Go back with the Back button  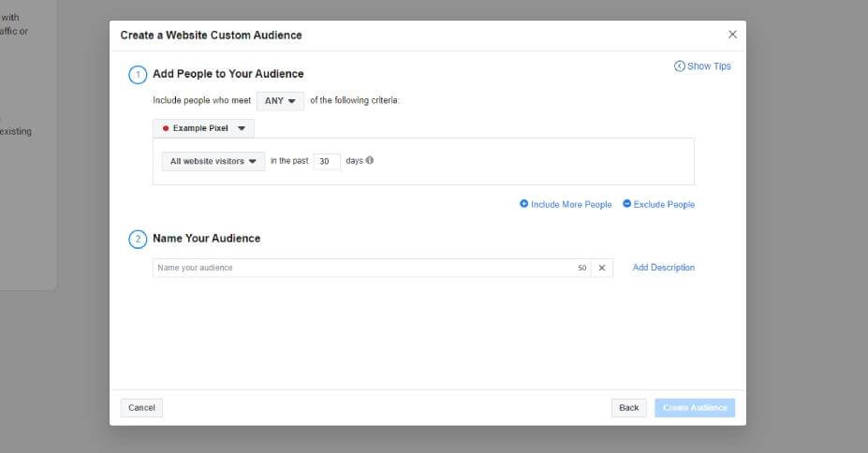(x=628, y=408)
